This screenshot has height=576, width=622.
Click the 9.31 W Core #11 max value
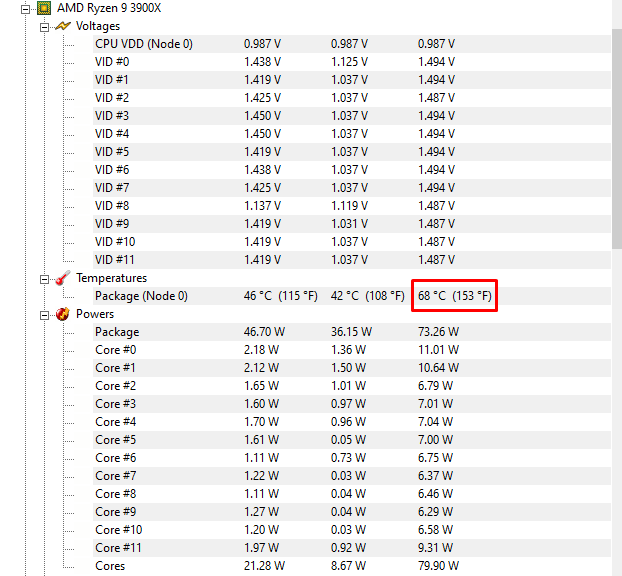coord(435,548)
